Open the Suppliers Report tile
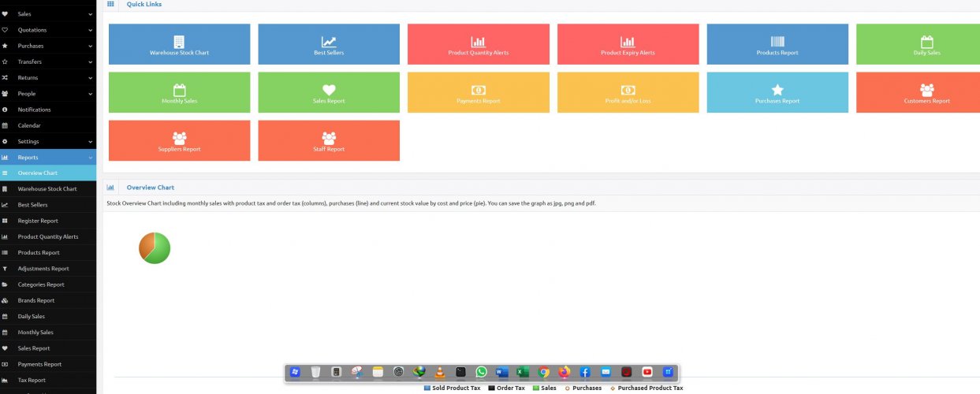Image resolution: width=980 pixels, height=394 pixels. pos(179,140)
